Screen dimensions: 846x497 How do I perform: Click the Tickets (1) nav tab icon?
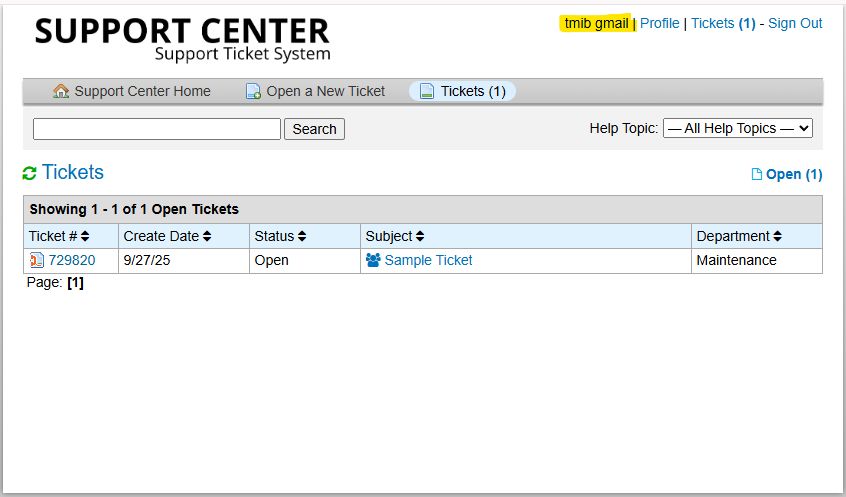(x=427, y=91)
